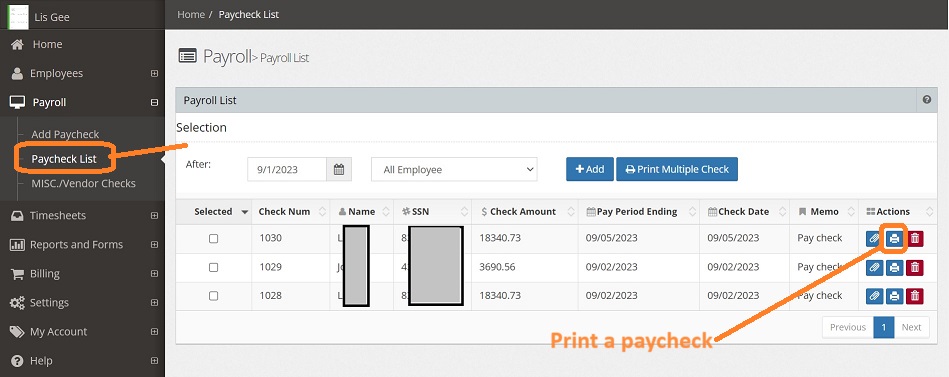Select checkbox for check 1029
949x377 pixels.
[x=213, y=267]
